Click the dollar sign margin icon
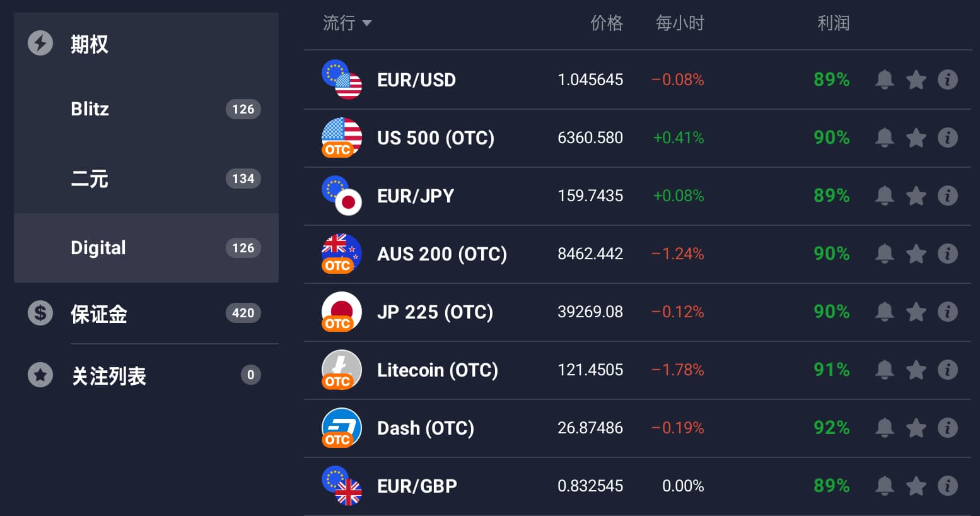Screen dimensions: 980x516 pyautogui.click(x=40, y=313)
